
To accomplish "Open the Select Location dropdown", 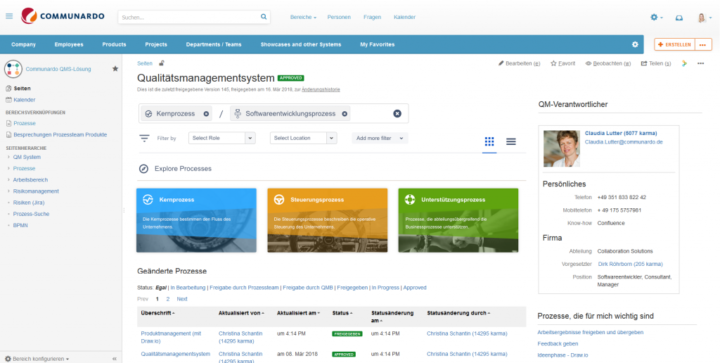I will 304,138.
